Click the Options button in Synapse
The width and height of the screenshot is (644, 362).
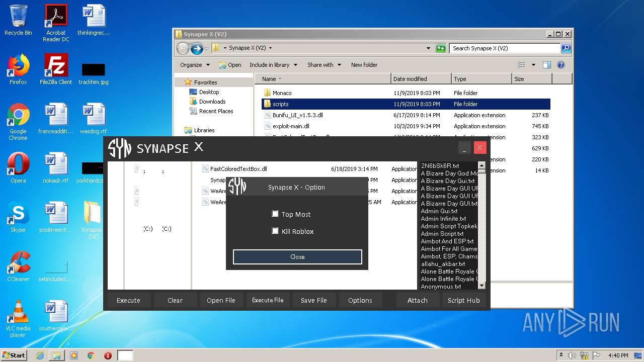(360, 300)
